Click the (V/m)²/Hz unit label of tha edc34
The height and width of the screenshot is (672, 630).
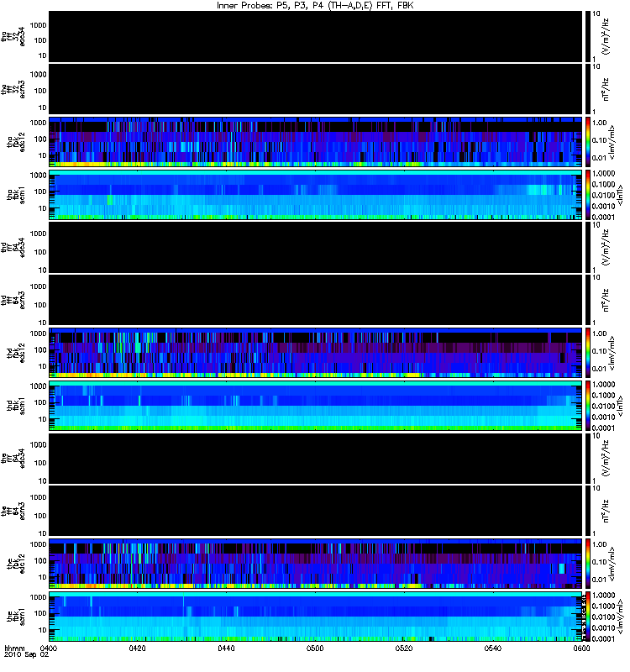click(x=606, y=36)
